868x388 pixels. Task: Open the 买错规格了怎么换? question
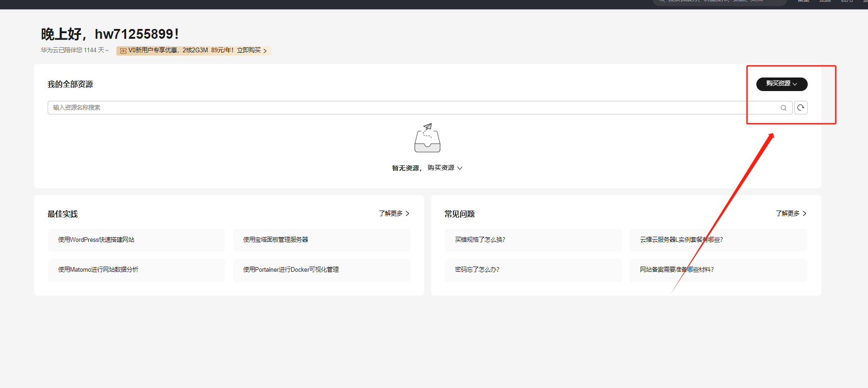[x=533, y=240]
